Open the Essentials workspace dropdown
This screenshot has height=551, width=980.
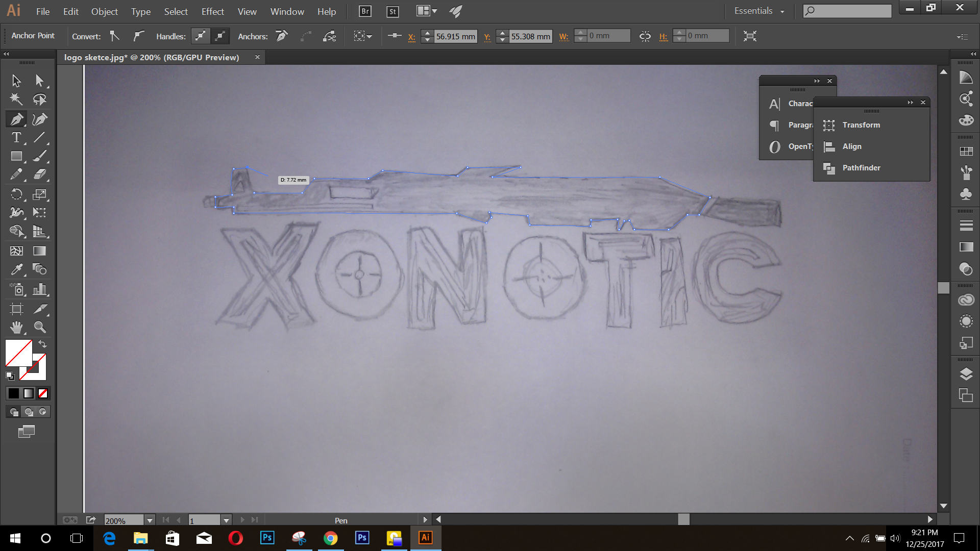click(x=759, y=11)
